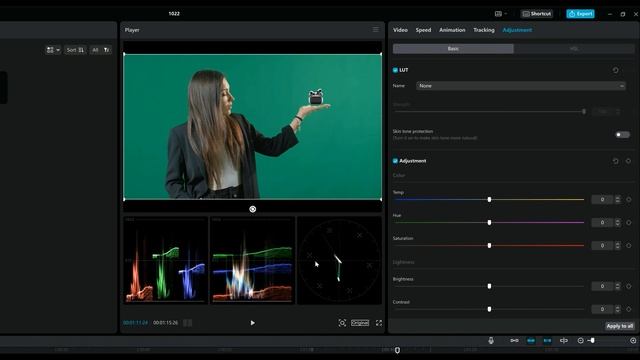Click the Original ratio button
Image resolution: width=640 pixels, height=360 pixels.
pos(360,323)
